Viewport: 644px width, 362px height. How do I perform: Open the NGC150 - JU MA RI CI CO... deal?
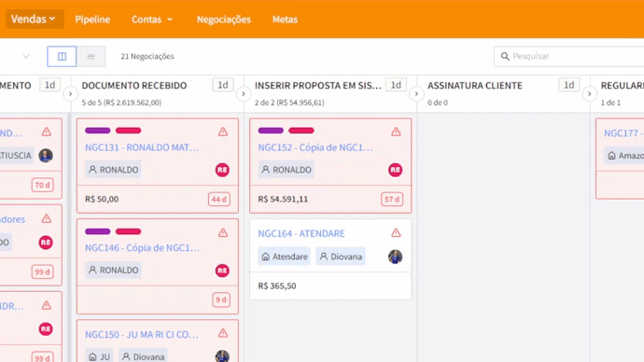142,335
